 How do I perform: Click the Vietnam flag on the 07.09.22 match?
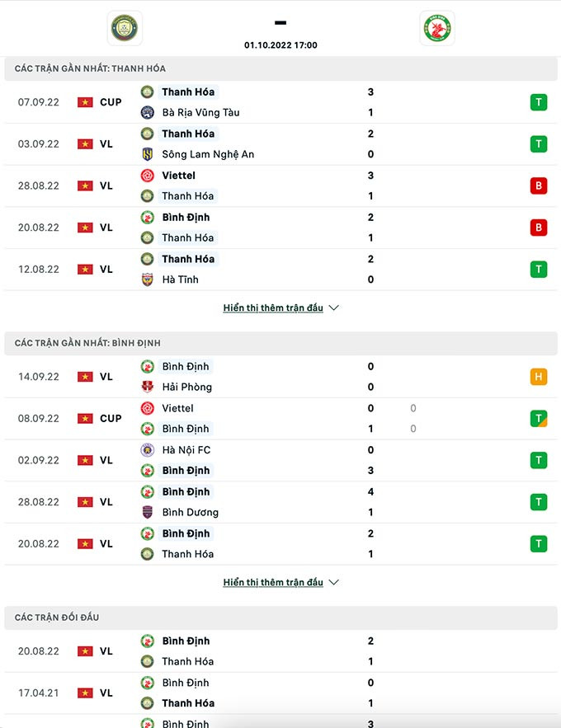pyautogui.click(x=85, y=102)
